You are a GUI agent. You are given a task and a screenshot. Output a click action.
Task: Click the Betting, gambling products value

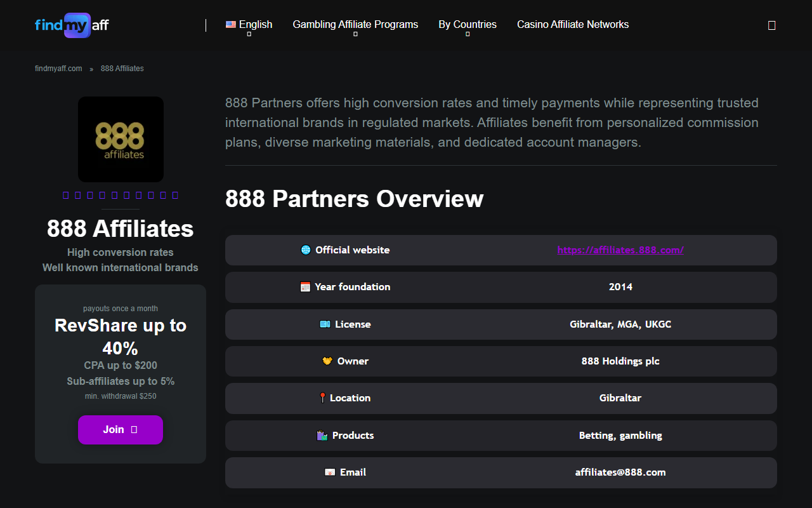pyautogui.click(x=620, y=436)
